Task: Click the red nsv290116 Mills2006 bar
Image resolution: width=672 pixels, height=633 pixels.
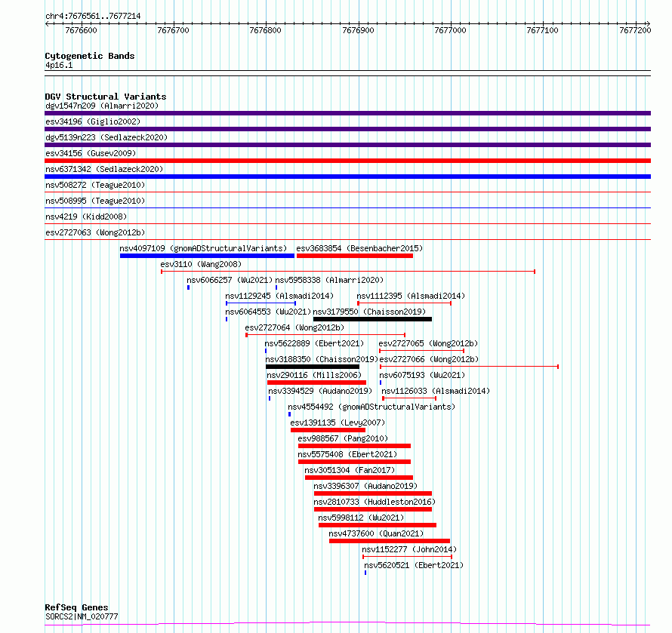Action: pyautogui.click(x=316, y=383)
